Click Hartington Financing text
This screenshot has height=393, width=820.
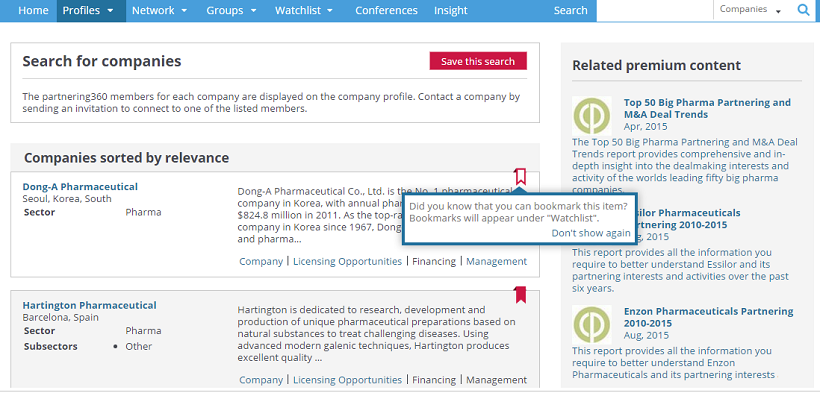[x=434, y=380]
